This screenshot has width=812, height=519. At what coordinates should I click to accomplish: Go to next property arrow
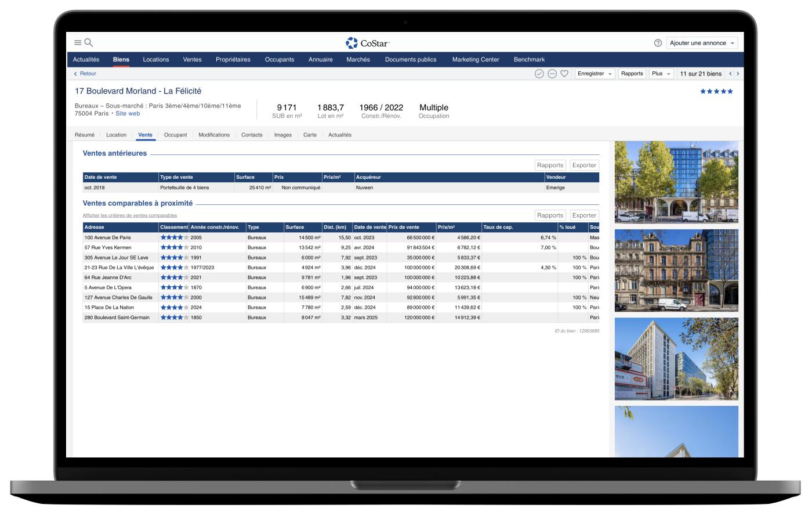click(738, 74)
